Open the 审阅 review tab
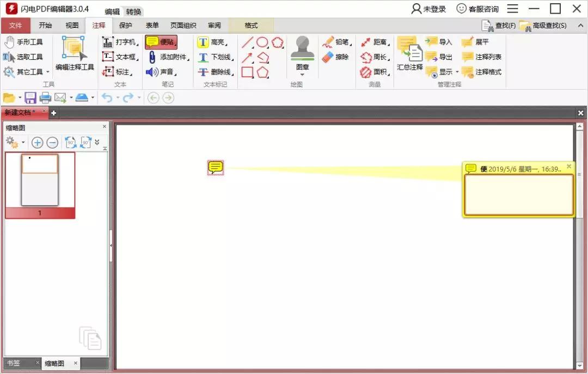This screenshot has width=588, height=374. (x=215, y=25)
